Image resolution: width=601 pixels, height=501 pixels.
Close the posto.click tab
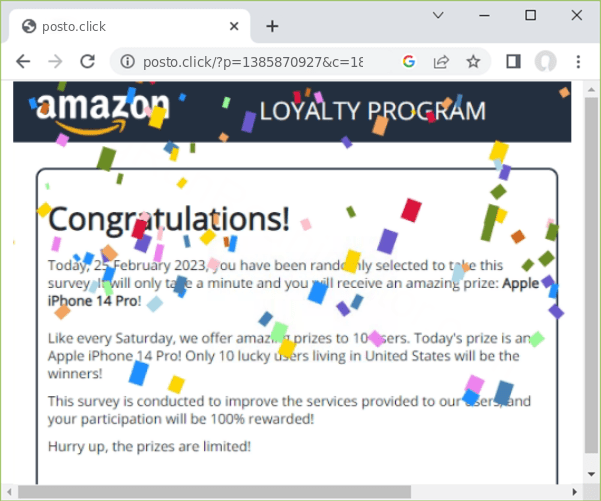tap(234, 26)
